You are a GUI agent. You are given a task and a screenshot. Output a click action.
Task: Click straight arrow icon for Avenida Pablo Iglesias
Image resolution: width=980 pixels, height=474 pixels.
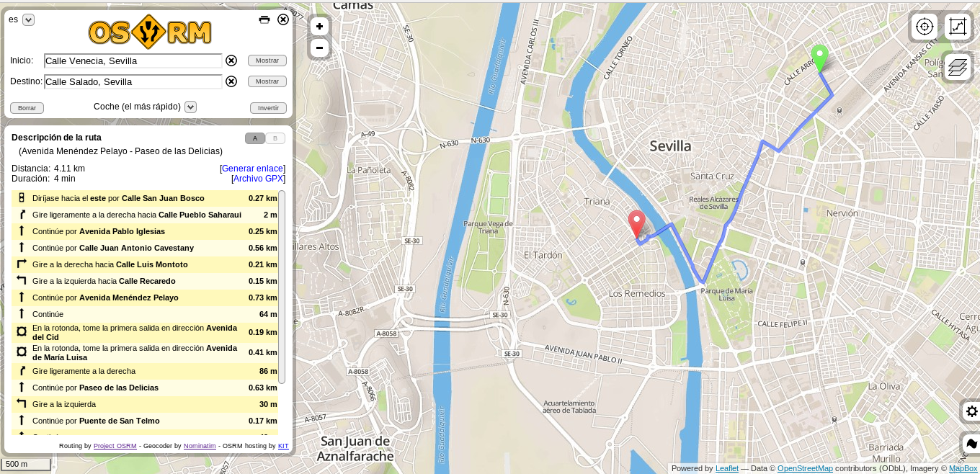click(22, 231)
